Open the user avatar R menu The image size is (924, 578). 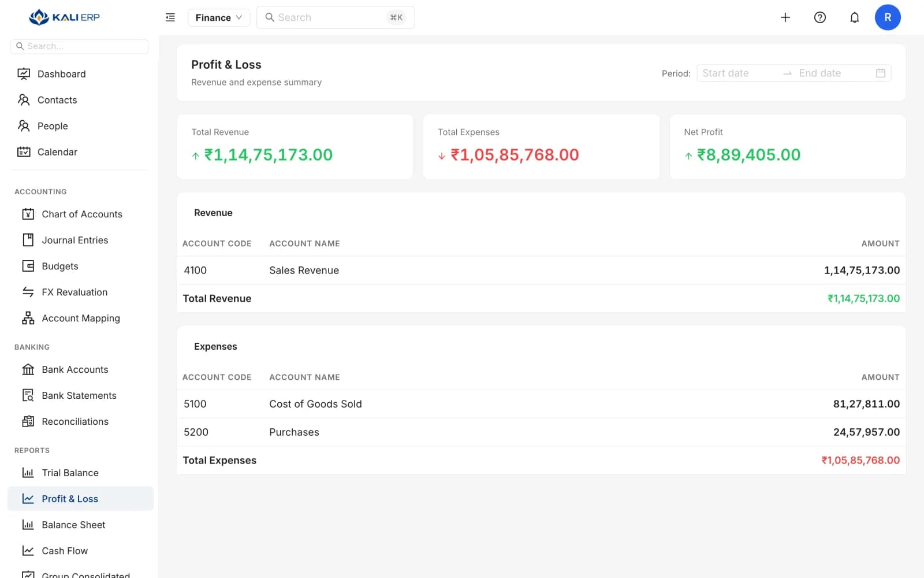(x=888, y=17)
